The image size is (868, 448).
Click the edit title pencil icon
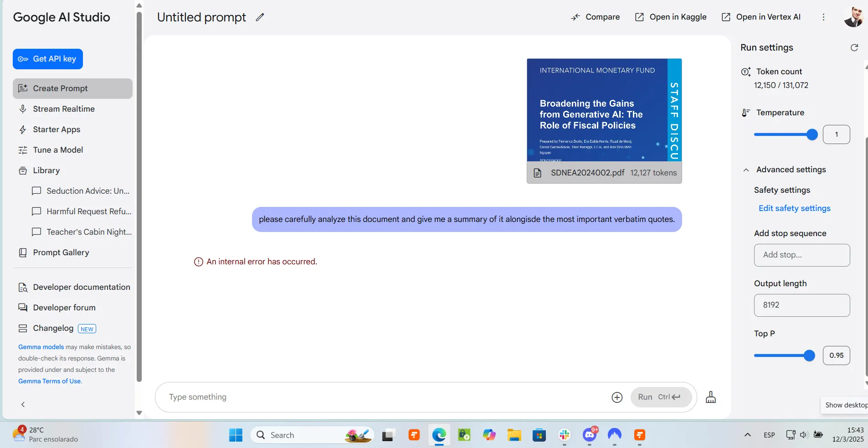(260, 17)
